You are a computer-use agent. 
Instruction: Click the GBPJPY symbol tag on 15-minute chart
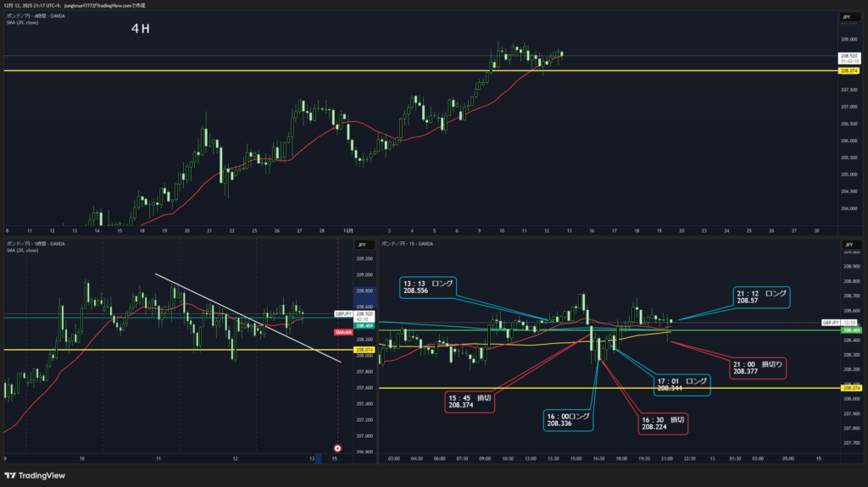[830, 323]
